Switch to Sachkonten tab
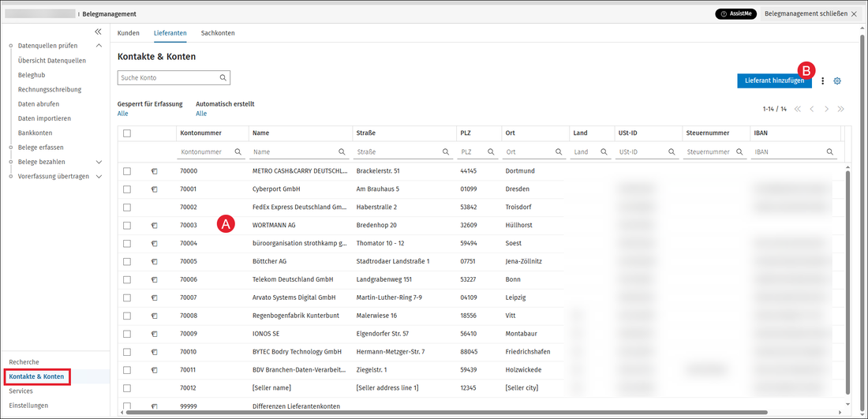This screenshot has width=868, height=419. [218, 33]
